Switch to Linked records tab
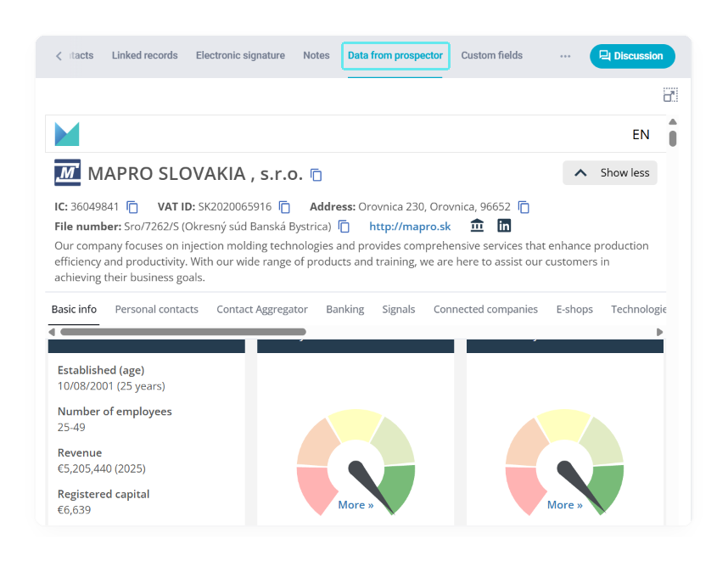The height and width of the screenshot is (561, 728). tap(145, 55)
